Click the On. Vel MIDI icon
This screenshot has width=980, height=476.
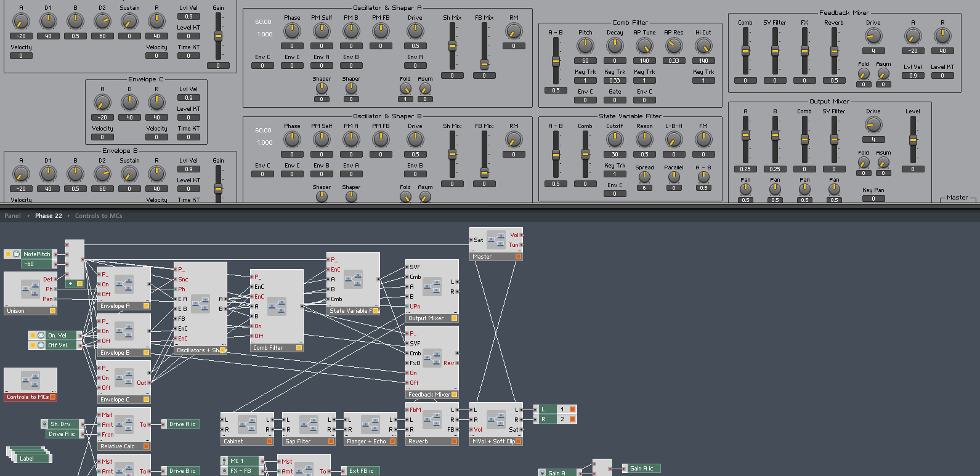tap(41, 335)
